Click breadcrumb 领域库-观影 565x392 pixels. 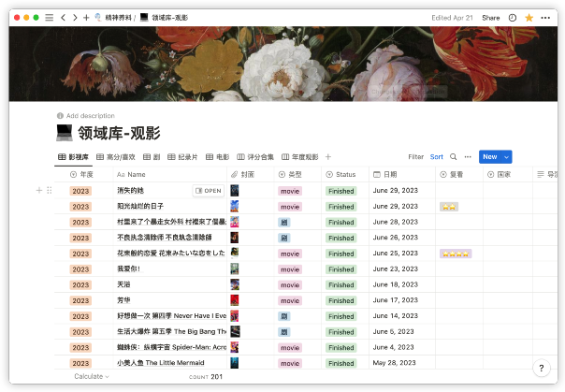(x=164, y=18)
